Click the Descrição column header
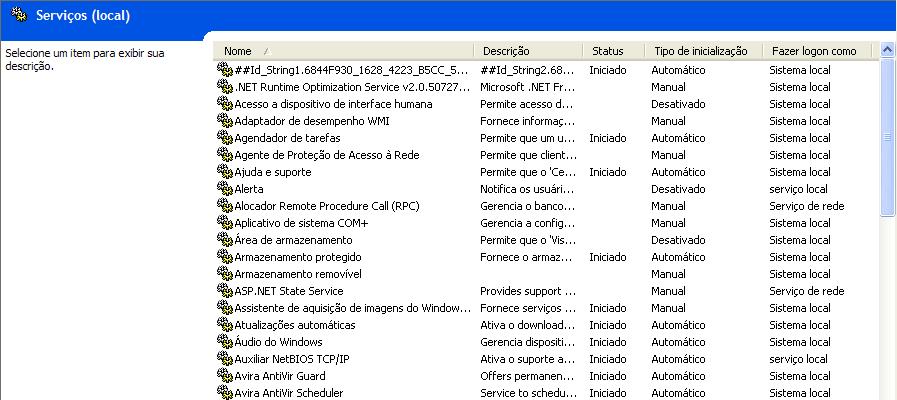The image size is (897, 400). pos(506,51)
